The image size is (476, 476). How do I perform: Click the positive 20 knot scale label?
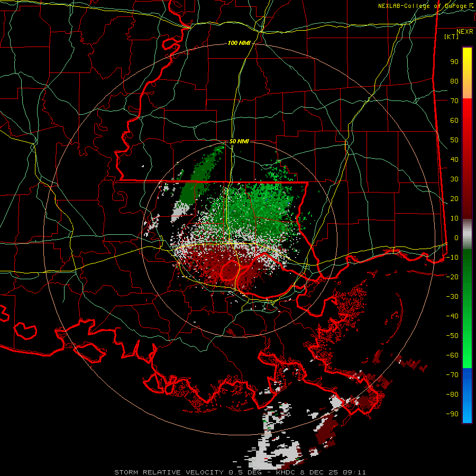point(454,199)
